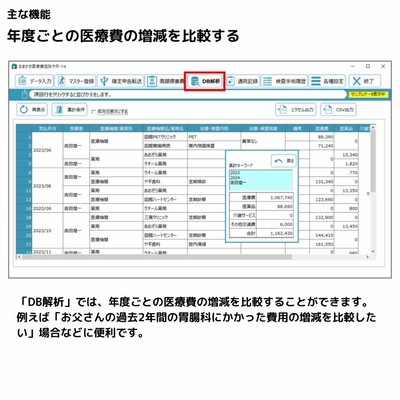Export data with CSV出力 button

pyautogui.click(x=338, y=109)
